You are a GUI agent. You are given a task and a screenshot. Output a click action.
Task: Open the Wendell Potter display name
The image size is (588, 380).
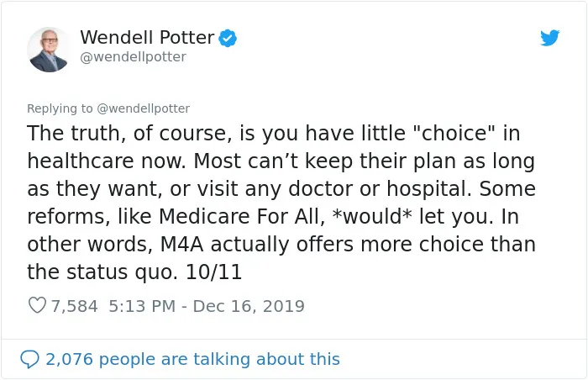(147, 38)
